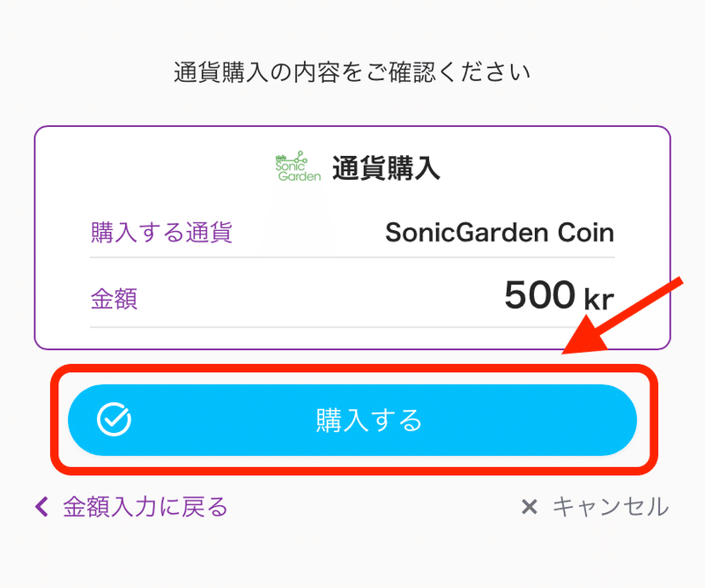Click the 購入する通貨 label
This screenshot has height=588, width=705.
coord(161,233)
